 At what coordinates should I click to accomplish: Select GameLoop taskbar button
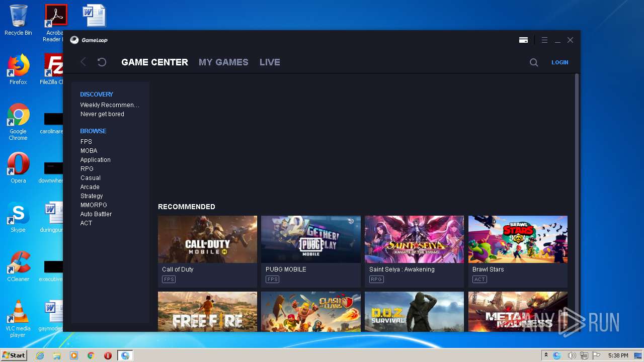point(125,355)
